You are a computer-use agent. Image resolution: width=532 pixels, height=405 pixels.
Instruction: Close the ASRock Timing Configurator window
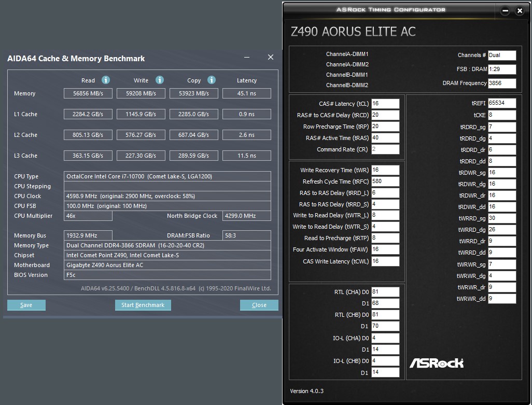point(520,11)
